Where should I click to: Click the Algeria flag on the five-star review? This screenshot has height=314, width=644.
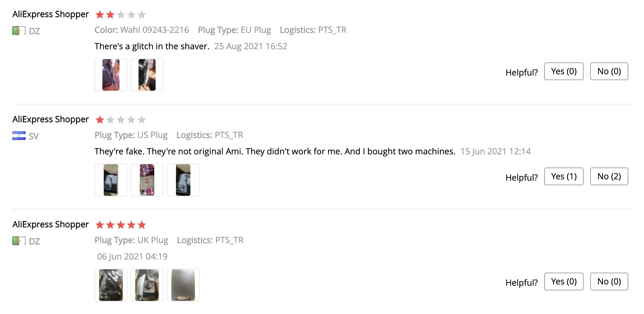tap(19, 241)
